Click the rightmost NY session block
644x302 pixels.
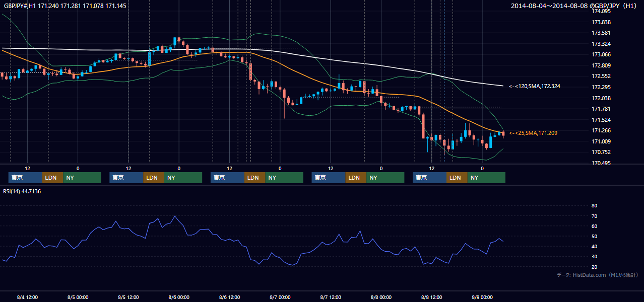click(x=486, y=178)
